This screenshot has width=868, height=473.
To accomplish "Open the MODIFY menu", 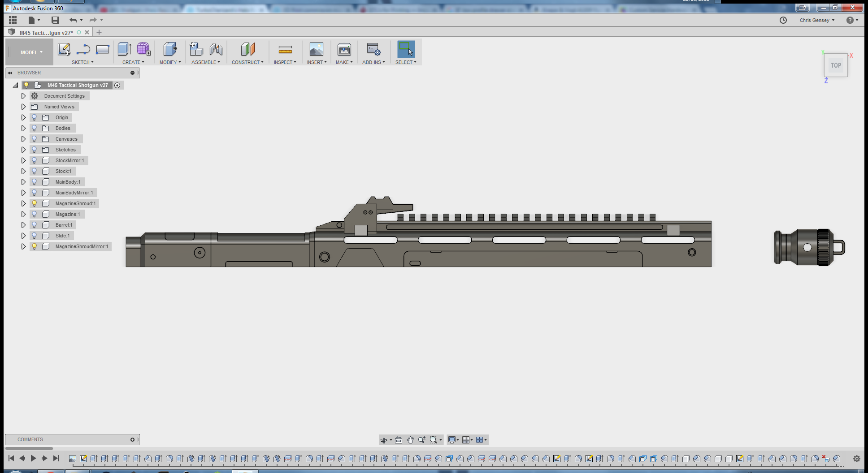I will coord(170,62).
